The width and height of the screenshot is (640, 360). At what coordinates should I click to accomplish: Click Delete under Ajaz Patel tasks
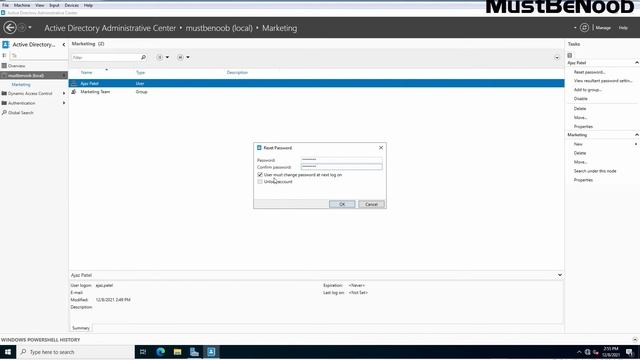click(x=580, y=109)
